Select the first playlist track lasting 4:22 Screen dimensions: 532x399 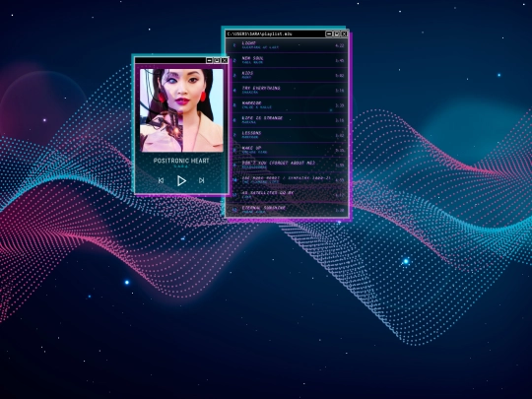[x=288, y=45]
